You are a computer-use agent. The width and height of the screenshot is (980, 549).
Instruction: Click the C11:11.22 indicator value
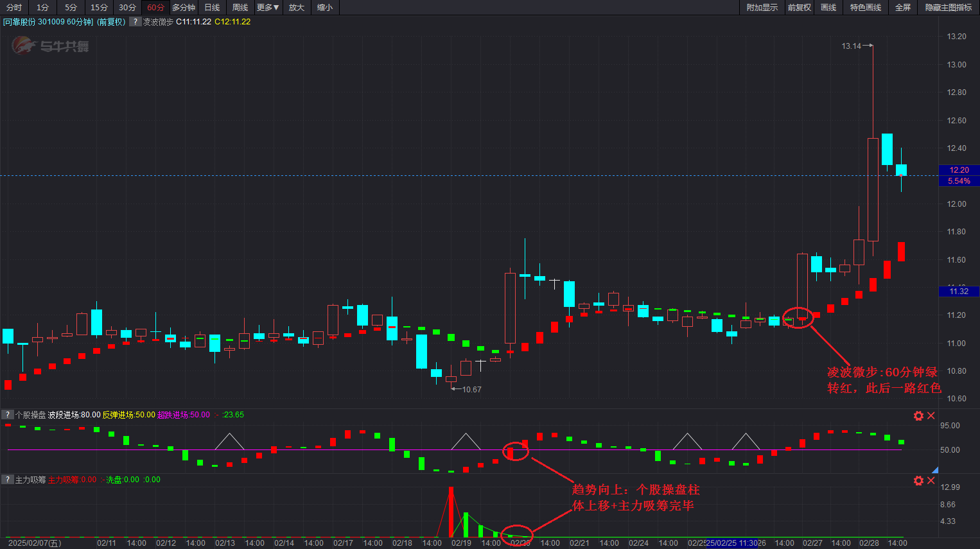click(193, 22)
